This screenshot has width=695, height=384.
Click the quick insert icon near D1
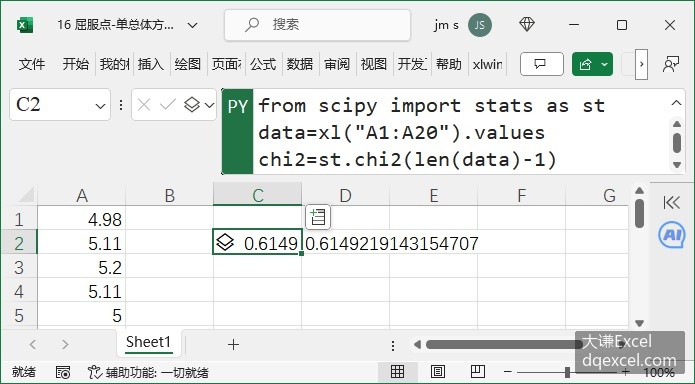318,217
